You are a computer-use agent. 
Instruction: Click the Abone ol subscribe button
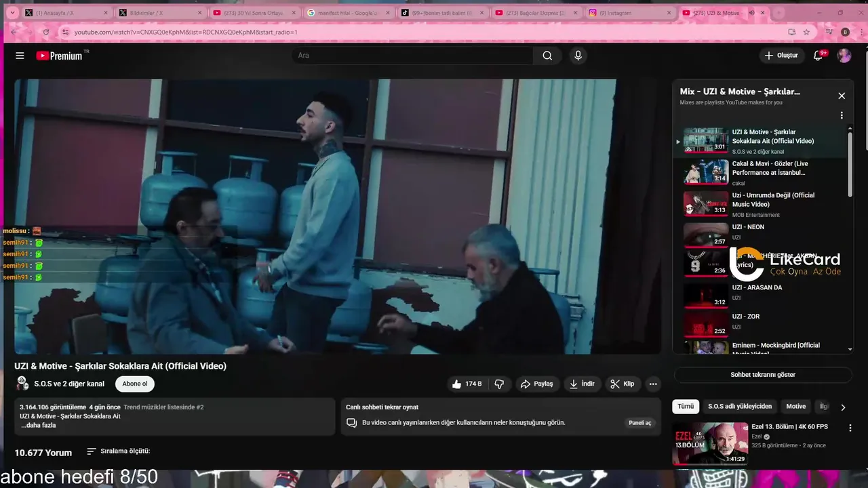(135, 384)
